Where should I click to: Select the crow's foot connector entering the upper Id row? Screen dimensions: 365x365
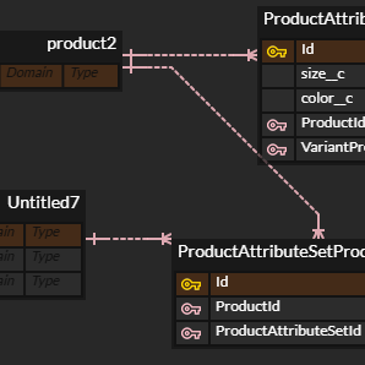click(x=252, y=55)
